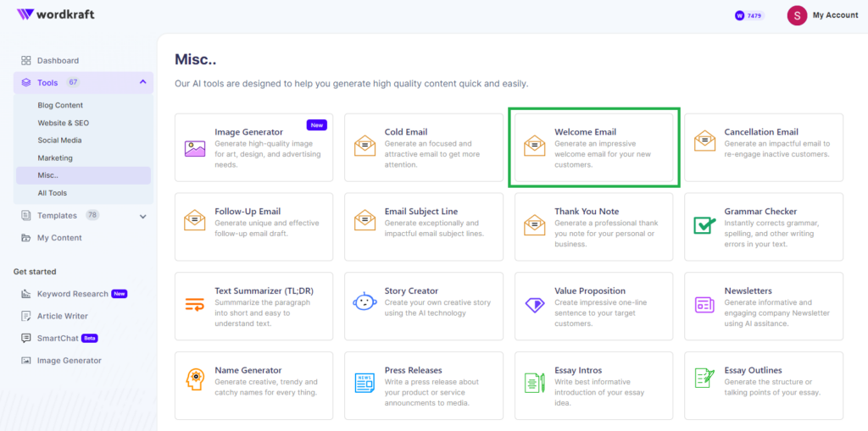Switch to All Tools category
Viewport: 868px width, 431px height.
coord(52,193)
